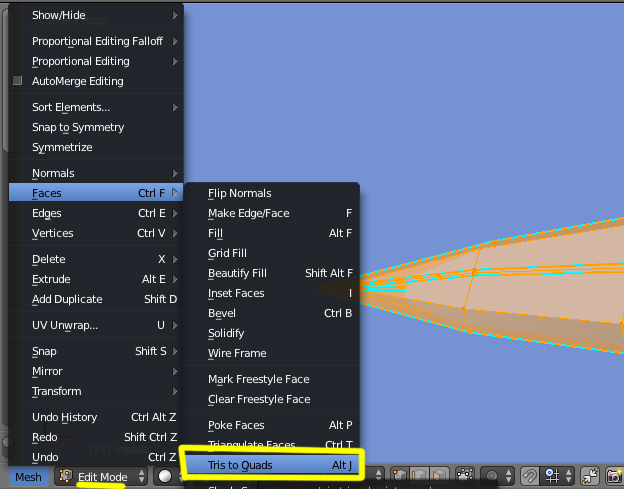
Task: Expand Proportional Editing Falloff submenu
Action: tap(96, 41)
